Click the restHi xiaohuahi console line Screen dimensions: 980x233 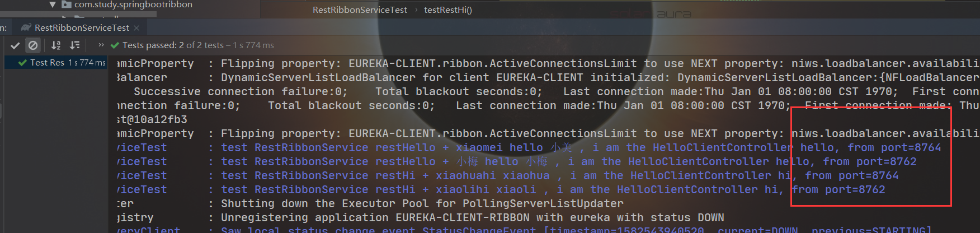pos(507,175)
